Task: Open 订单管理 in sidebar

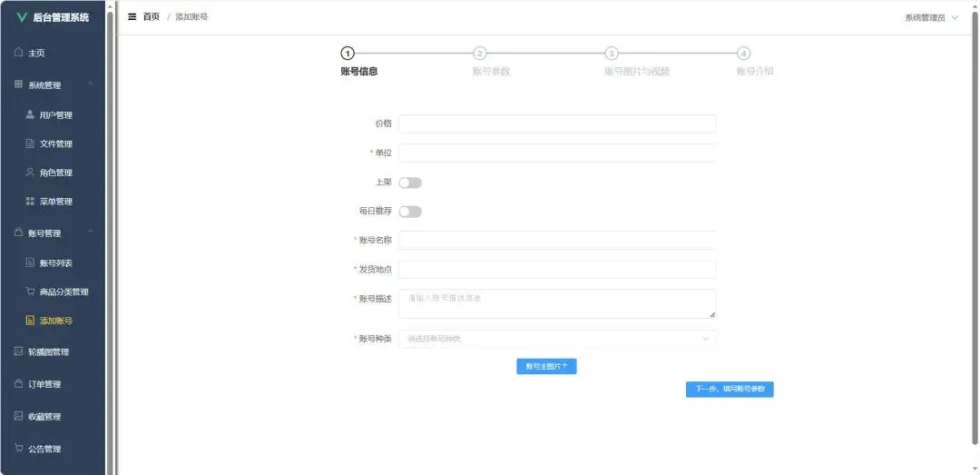Action: point(53,384)
